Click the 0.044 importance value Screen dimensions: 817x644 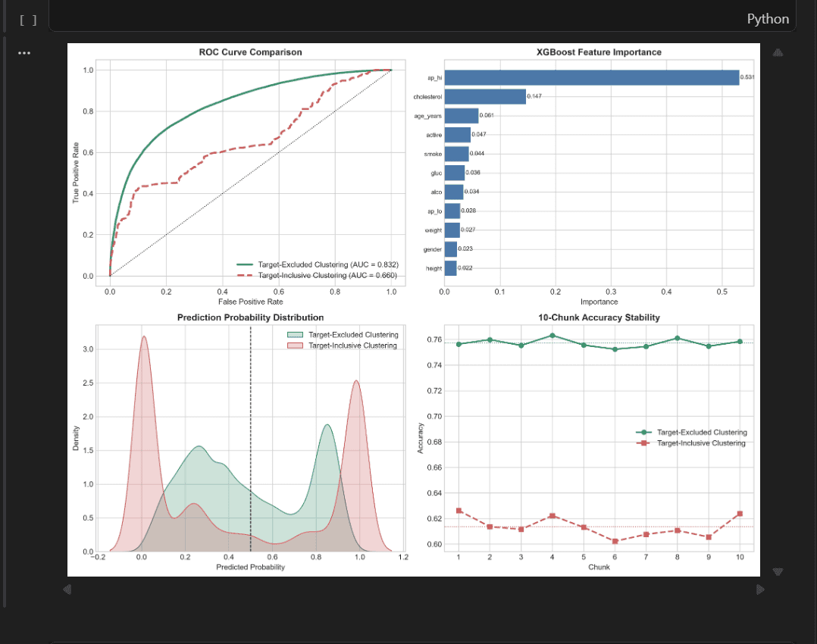point(477,154)
